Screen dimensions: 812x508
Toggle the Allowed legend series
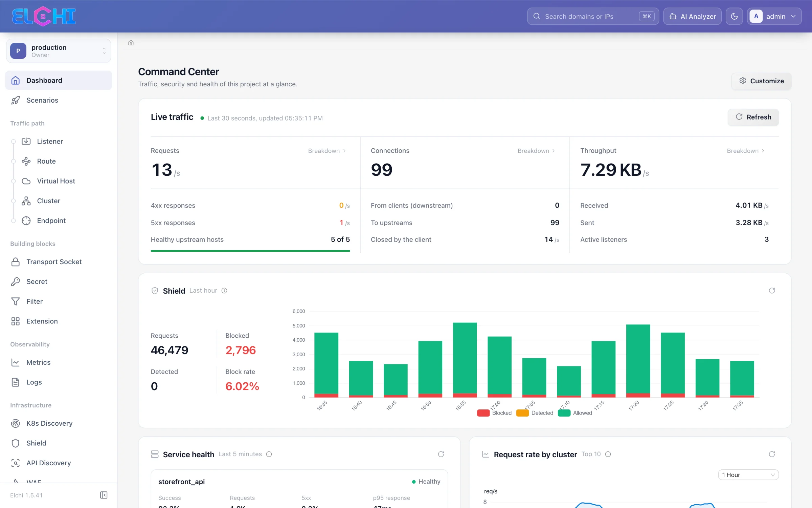pos(575,413)
